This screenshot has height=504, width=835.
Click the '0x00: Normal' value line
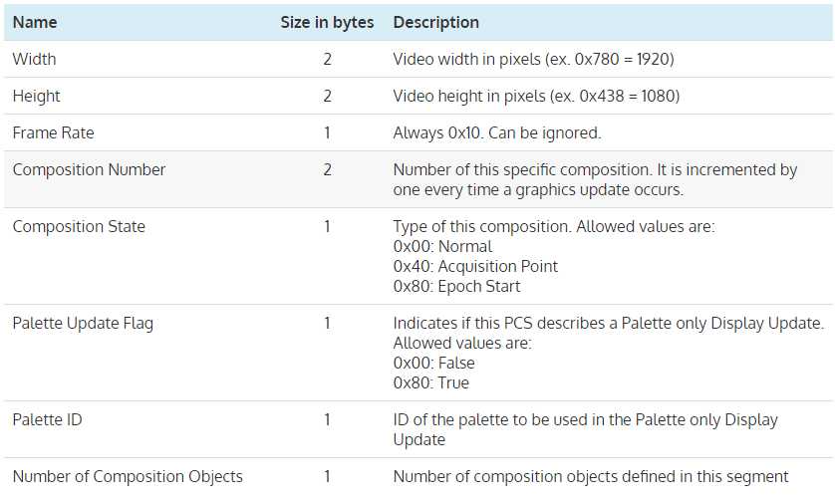coord(442,246)
